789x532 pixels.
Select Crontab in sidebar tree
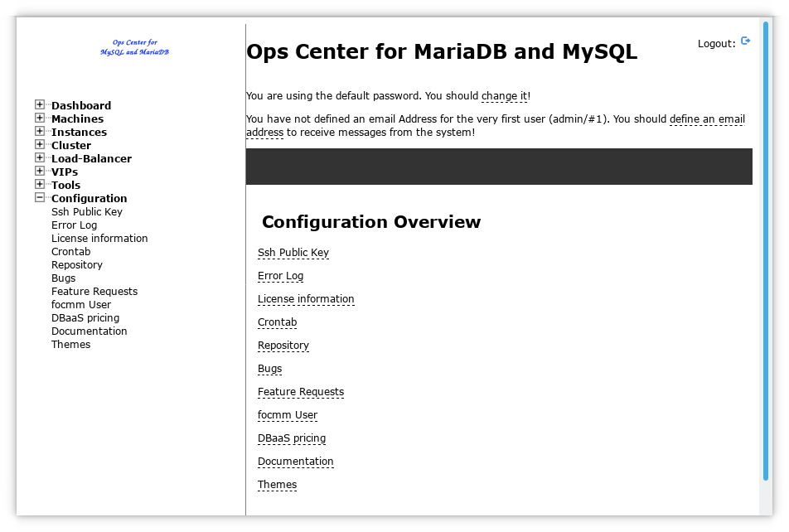point(71,252)
